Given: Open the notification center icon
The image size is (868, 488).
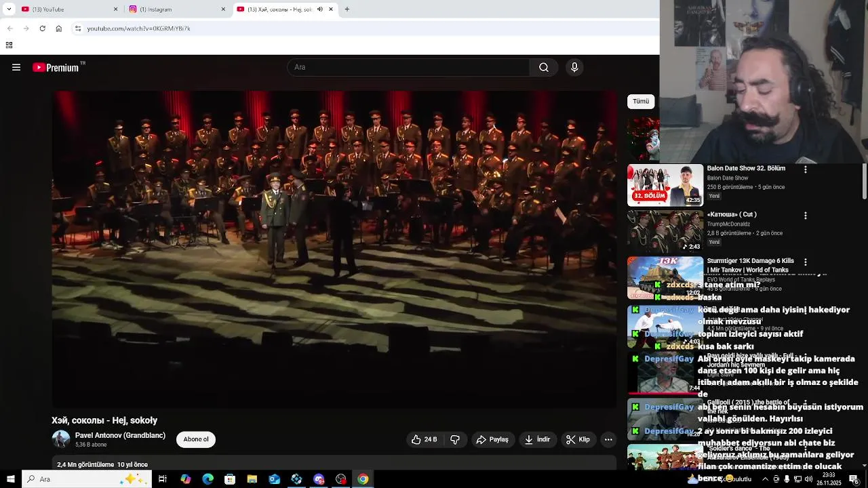Looking at the screenshot, I should (x=854, y=479).
